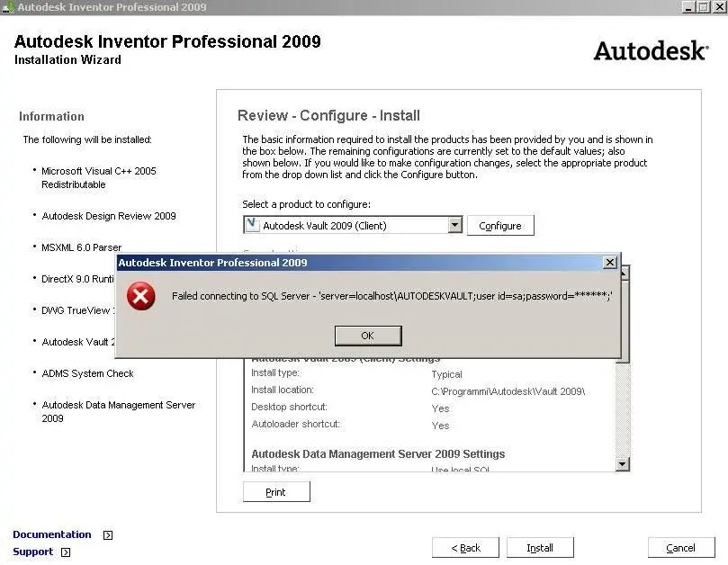
Task: Click the installer icon in window title bar
Action: click(x=8, y=7)
